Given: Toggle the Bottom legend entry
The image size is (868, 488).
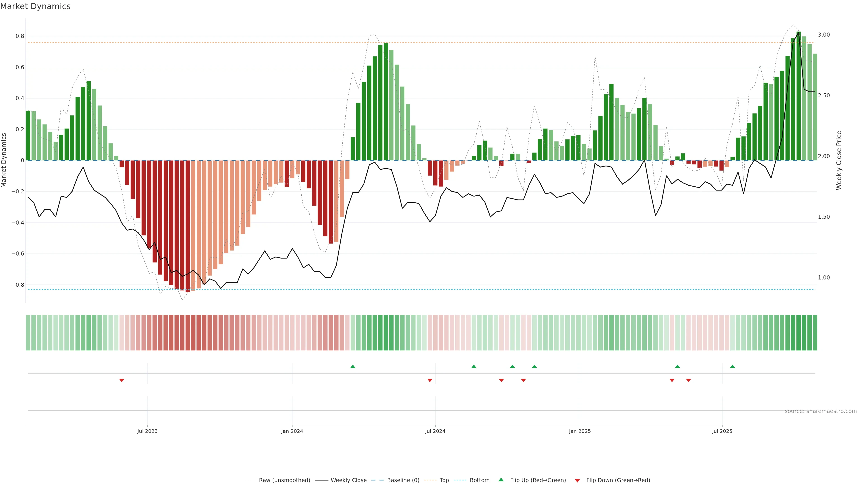Looking at the screenshot, I should 479,480.
